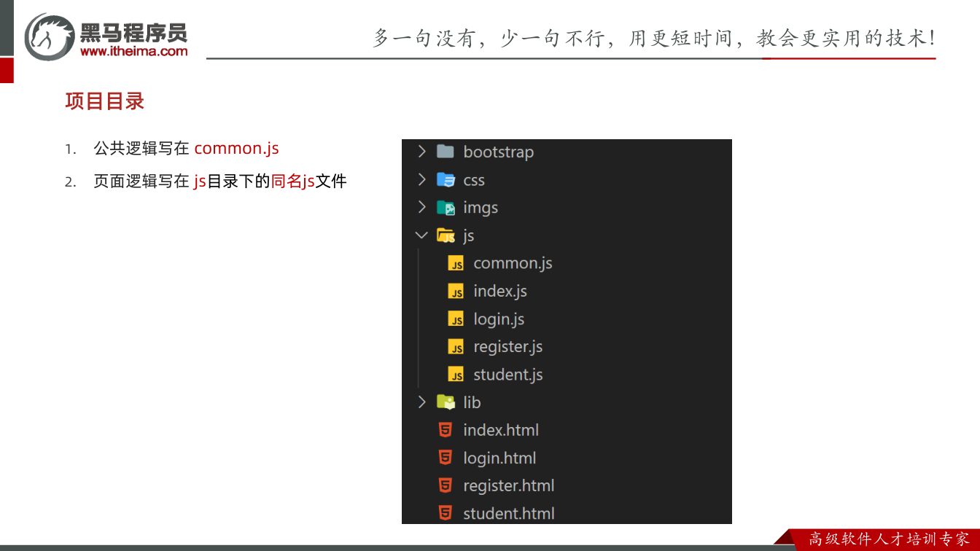This screenshot has width=980, height=551.
Task: Open the login.js file
Action: coord(499,319)
